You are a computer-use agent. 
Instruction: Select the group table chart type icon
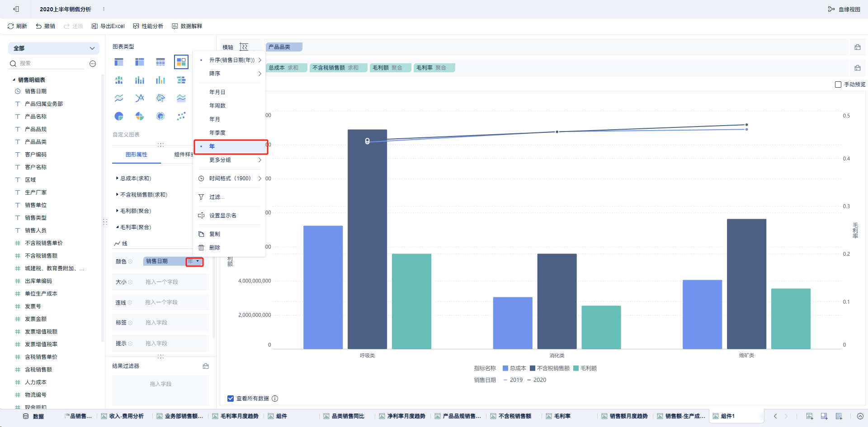click(119, 62)
